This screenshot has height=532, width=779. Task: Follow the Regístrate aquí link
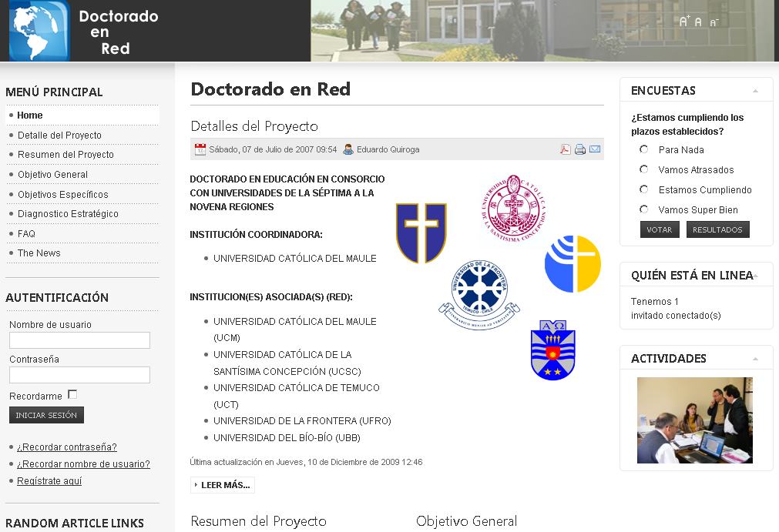[x=49, y=480]
